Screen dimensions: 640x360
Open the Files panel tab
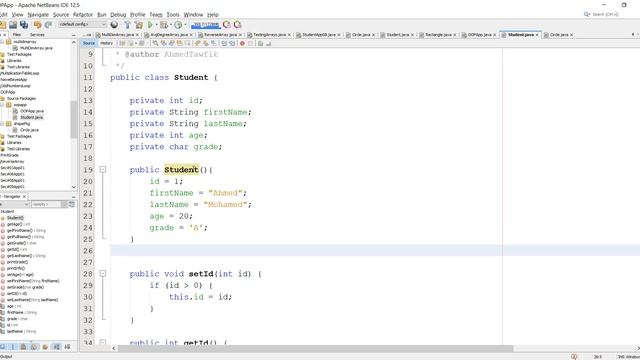coord(17,35)
